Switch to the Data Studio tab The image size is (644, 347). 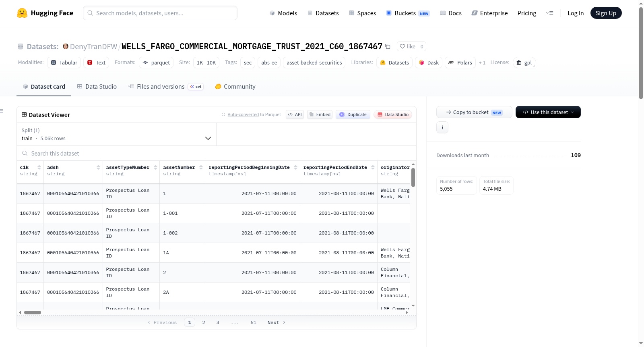97,87
